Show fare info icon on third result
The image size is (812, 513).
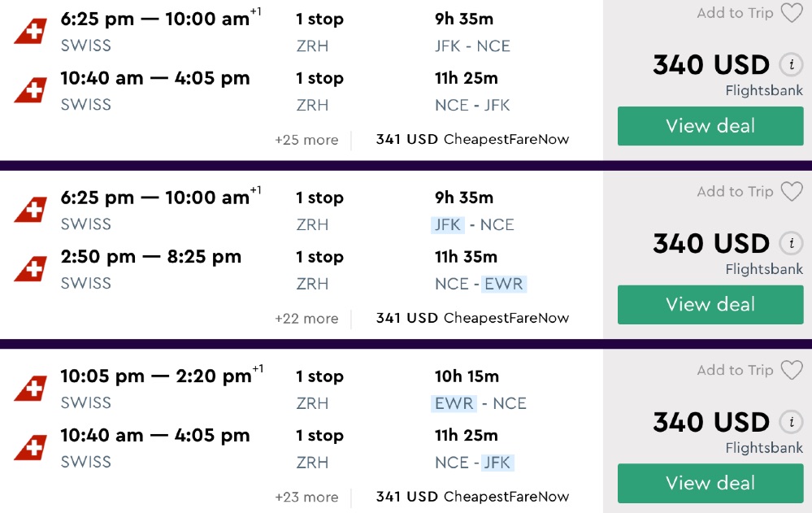click(x=790, y=422)
